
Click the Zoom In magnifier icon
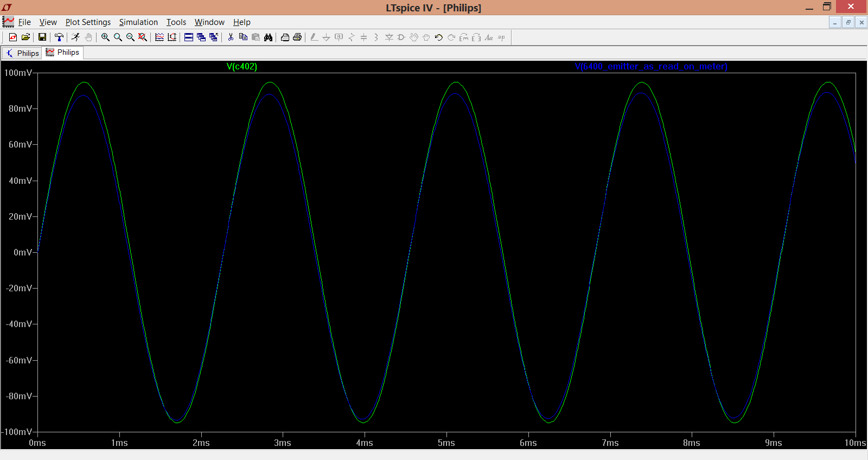click(105, 37)
